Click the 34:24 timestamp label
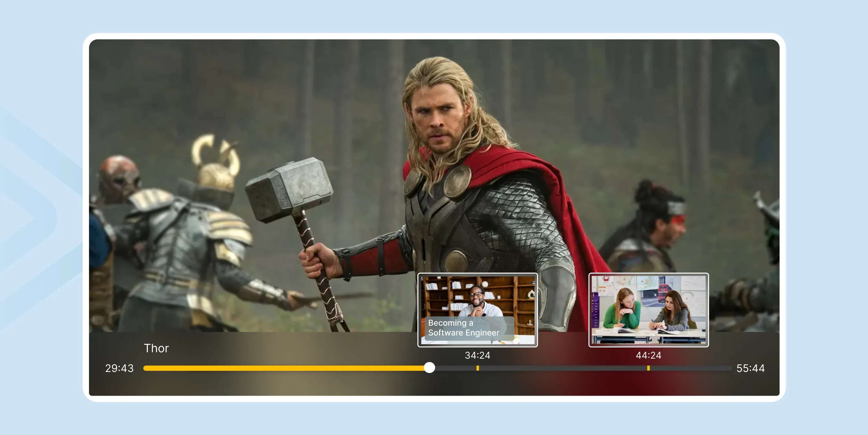 pyautogui.click(x=477, y=355)
